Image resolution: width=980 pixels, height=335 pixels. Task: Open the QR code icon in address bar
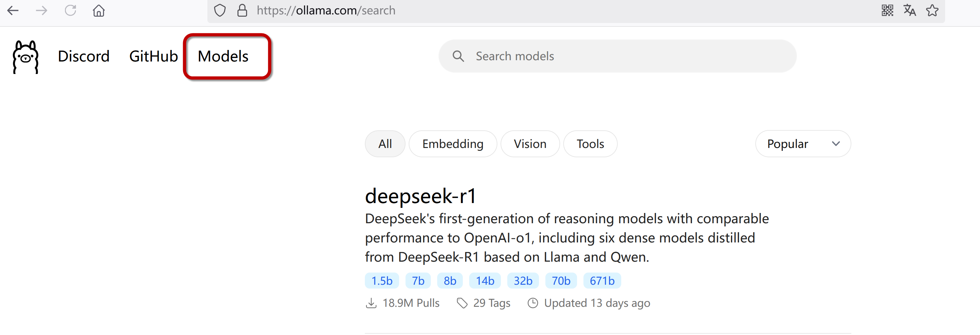888,10
